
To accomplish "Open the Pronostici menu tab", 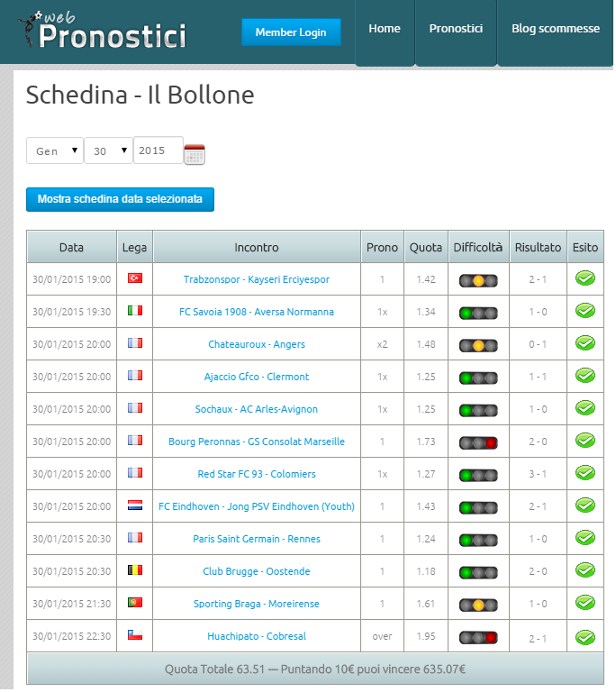I will tap(456, 29).
